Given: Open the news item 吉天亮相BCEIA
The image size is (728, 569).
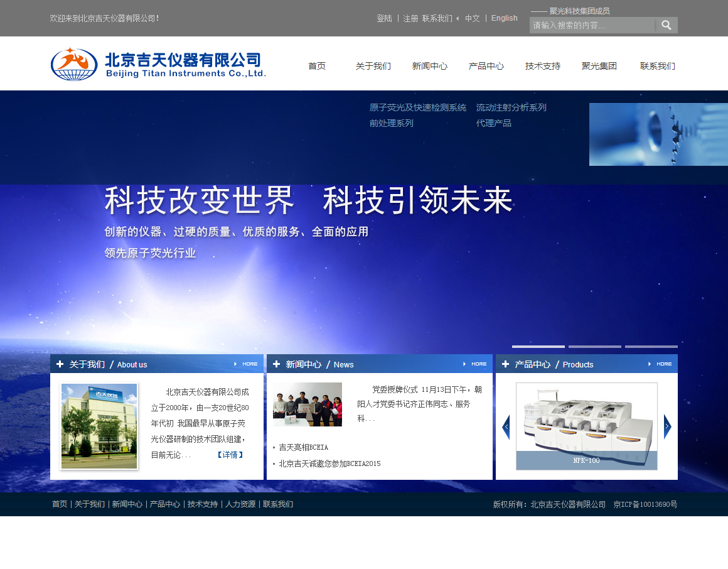Looking at the screenshot, I should coord(304,447).
